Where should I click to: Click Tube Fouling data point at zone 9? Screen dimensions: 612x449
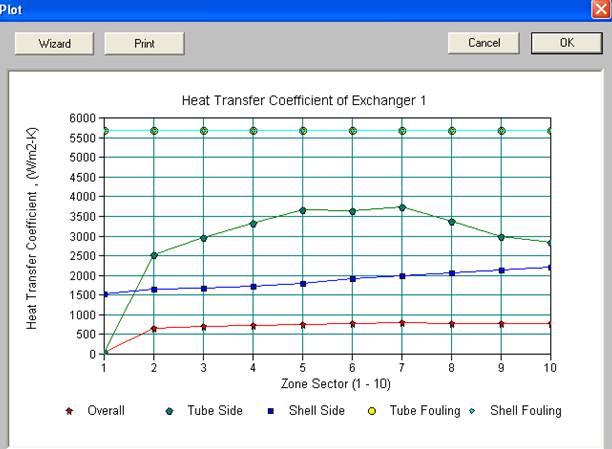(x=502, y=131)
